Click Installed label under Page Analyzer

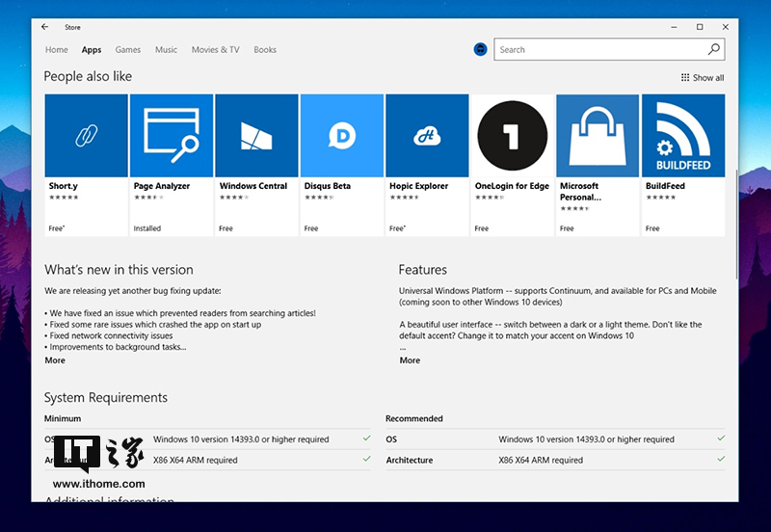click(147, 228)
